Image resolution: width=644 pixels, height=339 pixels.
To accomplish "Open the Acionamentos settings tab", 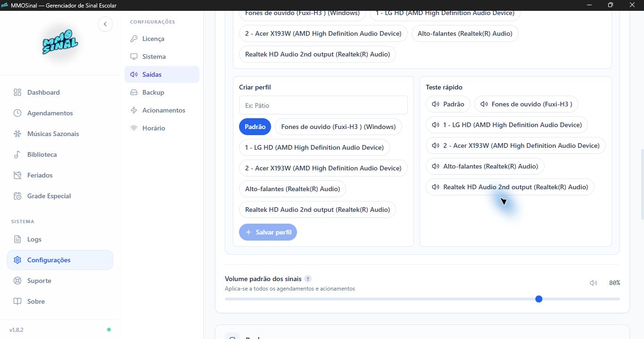I will [162, 110].
